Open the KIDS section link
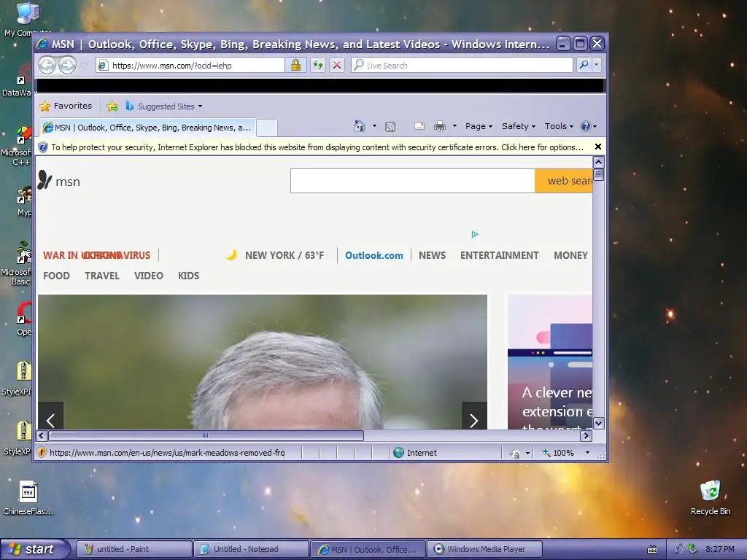The height and width of the screenshot is (560, 747). (x=189, y=276)
